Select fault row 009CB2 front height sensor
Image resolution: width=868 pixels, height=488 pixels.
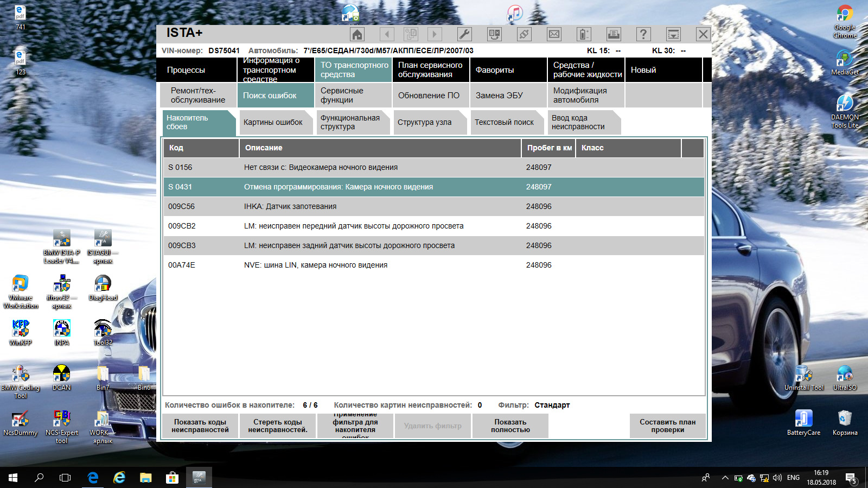433,226
